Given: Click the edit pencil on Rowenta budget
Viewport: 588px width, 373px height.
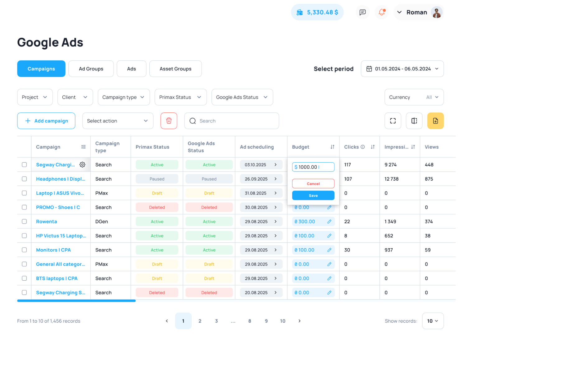Looking at the screenshot, I should coord(329,221).
